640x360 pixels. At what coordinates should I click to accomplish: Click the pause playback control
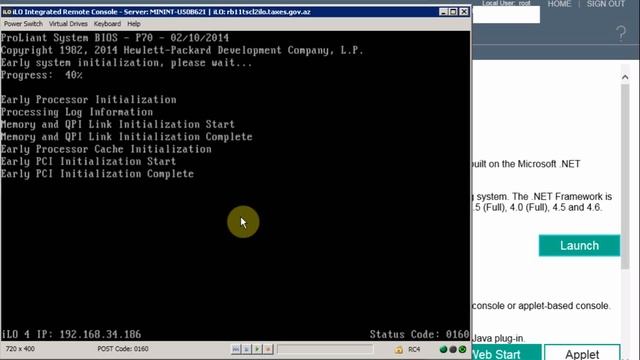click(x=247, y=349)
